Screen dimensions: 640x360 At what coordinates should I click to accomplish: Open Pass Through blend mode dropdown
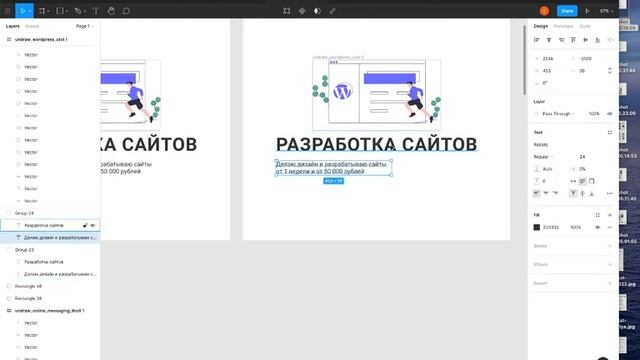(x=558, y=114)
